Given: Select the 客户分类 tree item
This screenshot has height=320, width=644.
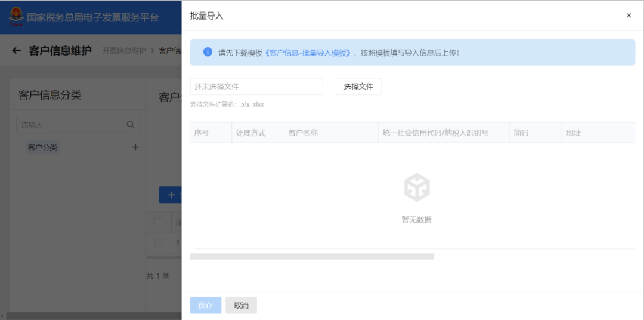Looking at the screenshot, I should point(43,147).
